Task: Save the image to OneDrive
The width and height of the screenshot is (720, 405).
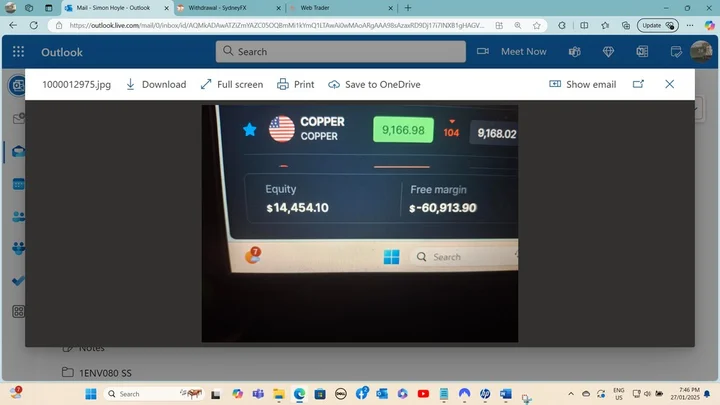Action: coord(374,84)
